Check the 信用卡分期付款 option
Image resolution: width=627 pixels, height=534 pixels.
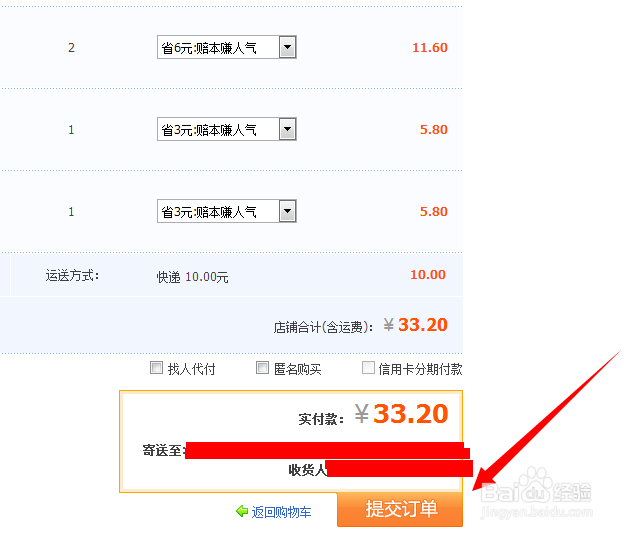(368, 368)
